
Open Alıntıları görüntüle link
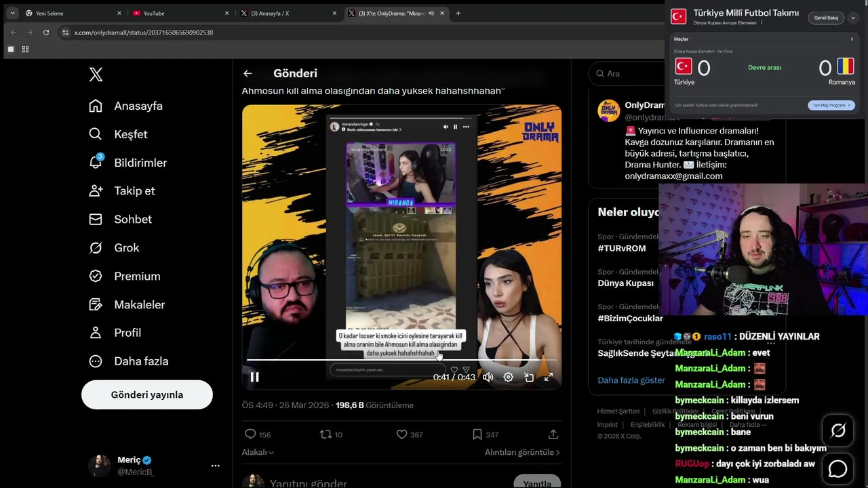(x=522, y=452)
